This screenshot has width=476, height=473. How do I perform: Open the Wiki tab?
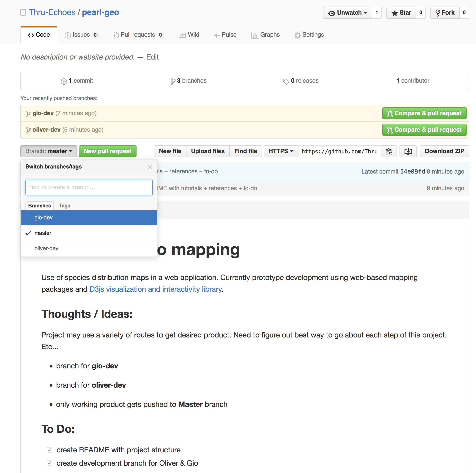coord(189,35)
